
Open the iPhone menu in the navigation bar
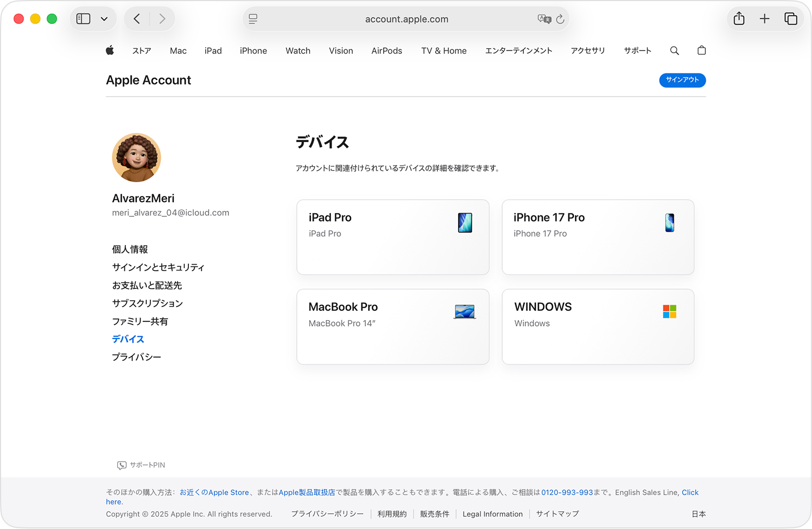[253, 51]
